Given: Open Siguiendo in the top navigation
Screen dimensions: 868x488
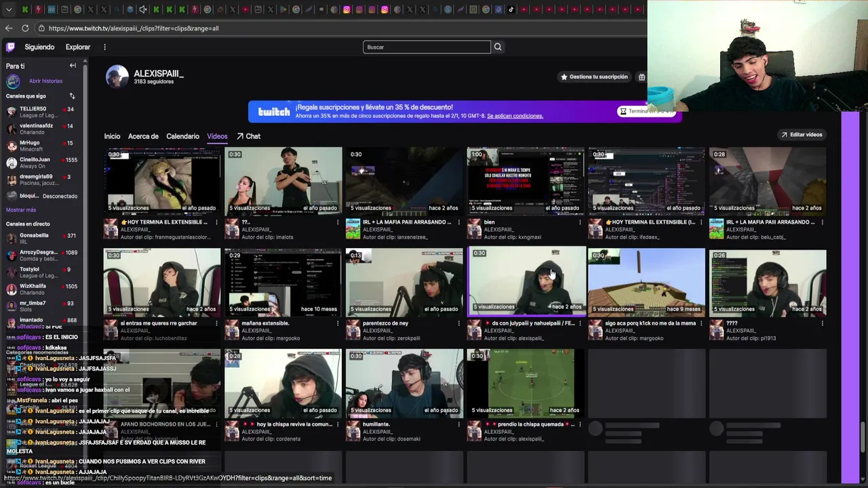Looking at the screenshot, I should 39,47.
